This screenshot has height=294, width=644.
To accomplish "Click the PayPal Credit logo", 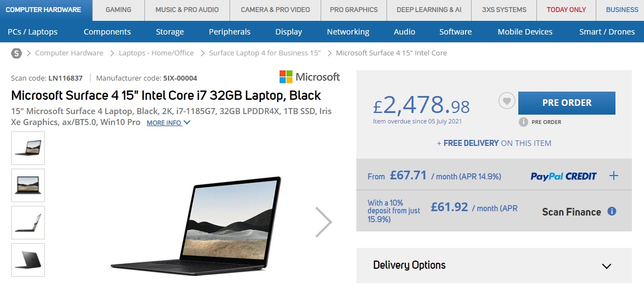I will point(563,176).
